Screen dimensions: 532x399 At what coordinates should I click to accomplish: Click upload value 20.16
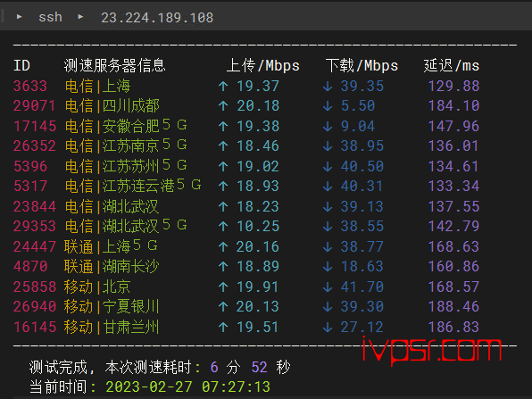pyautogui.click(x=258, y=246)
